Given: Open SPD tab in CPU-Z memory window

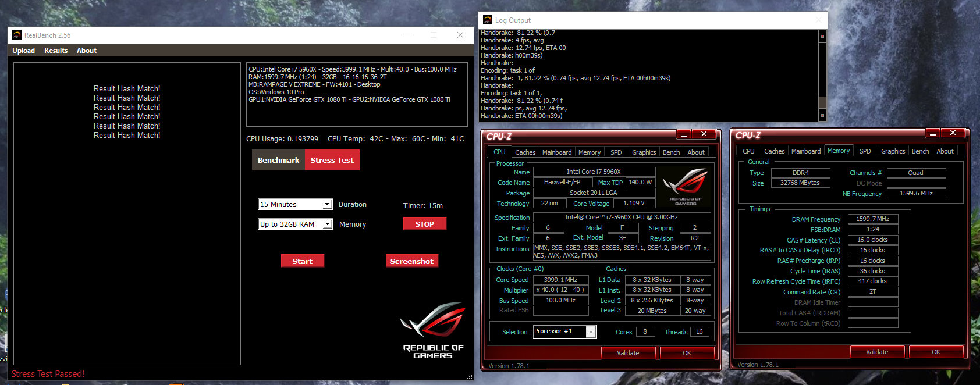Looking at the screenshot, I should click(865, 151).
